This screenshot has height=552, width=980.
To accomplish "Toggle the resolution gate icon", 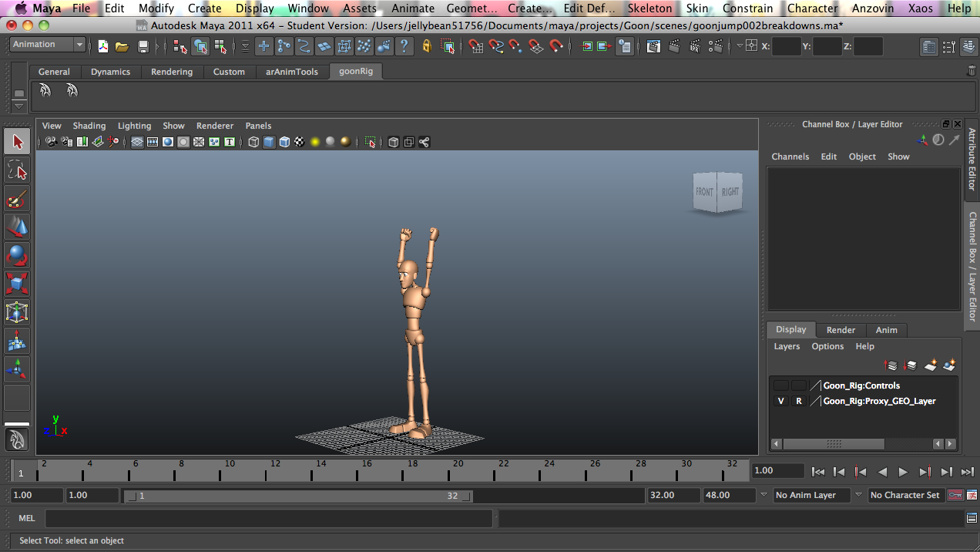I will 168,142.
